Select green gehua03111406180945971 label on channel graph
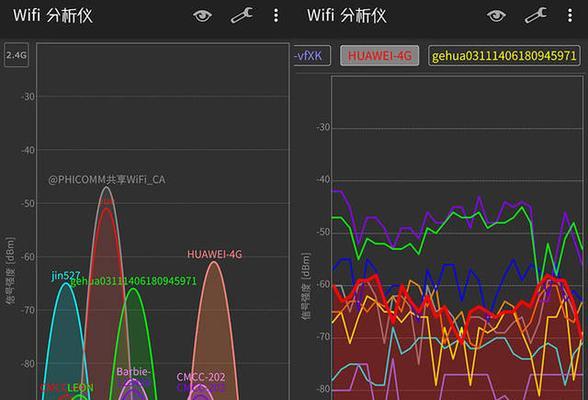This screenshot has width=588, height=400. (x=134, y=281)
